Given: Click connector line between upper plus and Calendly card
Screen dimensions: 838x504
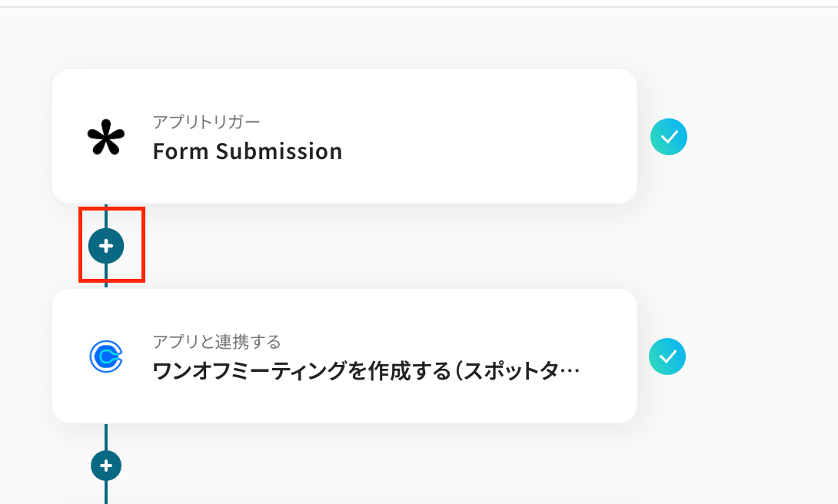Looking at the screenshot, I should (x=106, y=277).
